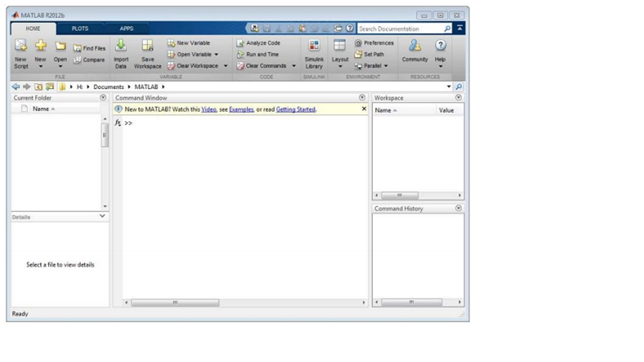Switch to the APPS tab
Viewport: 644px width, 362px height.
(x=127, y=28)
